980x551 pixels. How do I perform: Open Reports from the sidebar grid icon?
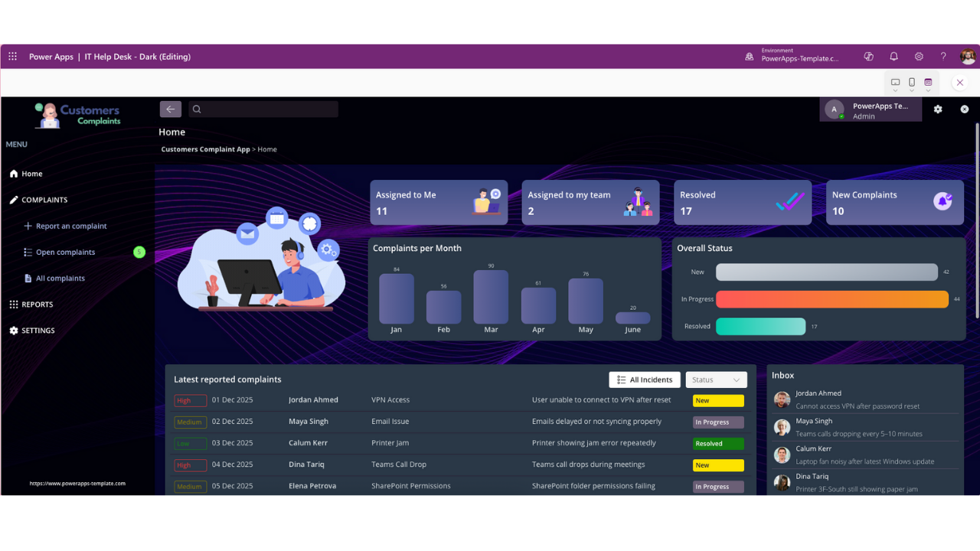click(13, 304)
